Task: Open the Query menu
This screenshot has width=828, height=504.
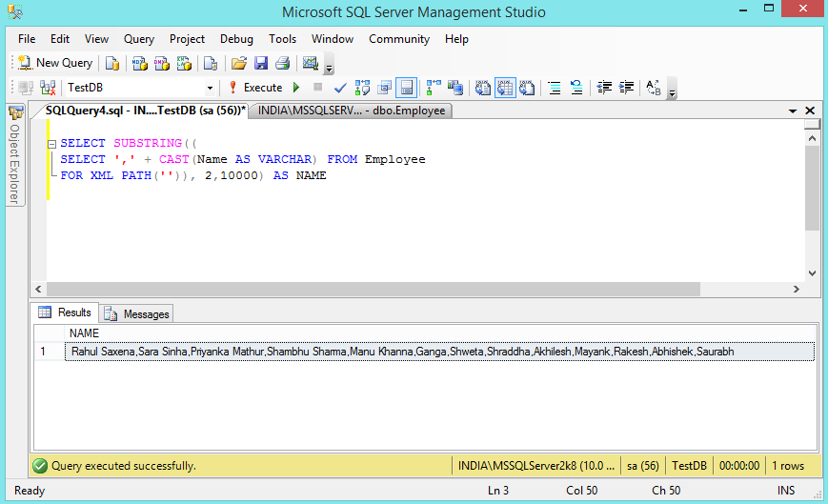Action: (x=139, y=39)
